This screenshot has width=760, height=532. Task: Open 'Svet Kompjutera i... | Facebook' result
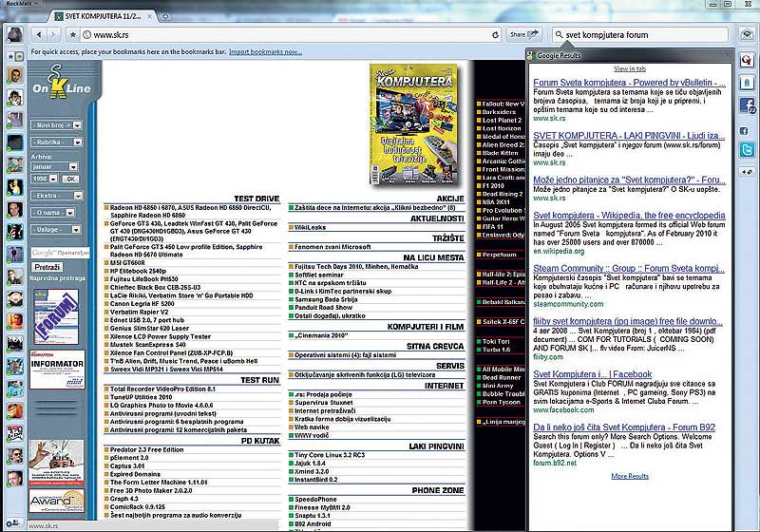592,374
